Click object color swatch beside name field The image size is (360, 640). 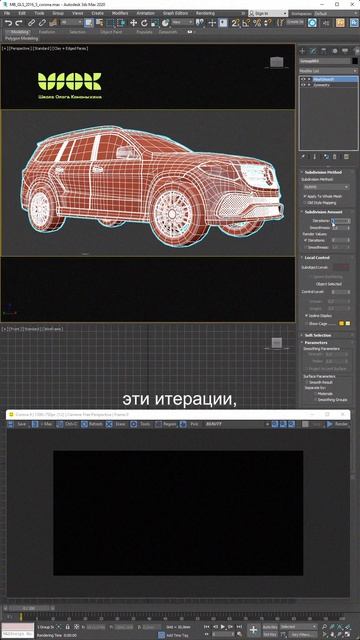tap(355, 61)
